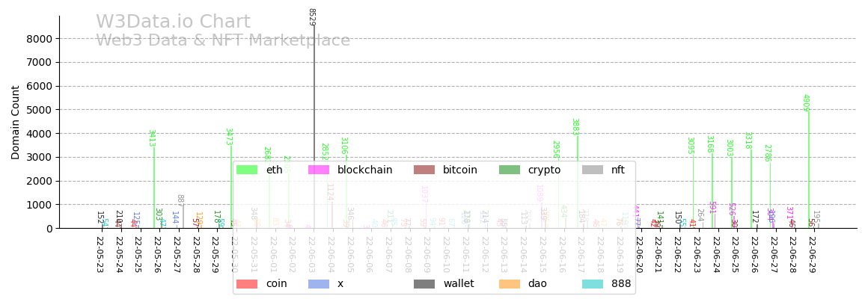The width and height of the screenshot is (868, 299).
Task: Click the red coin legend swatch
Action: click(x=247, y=284)
